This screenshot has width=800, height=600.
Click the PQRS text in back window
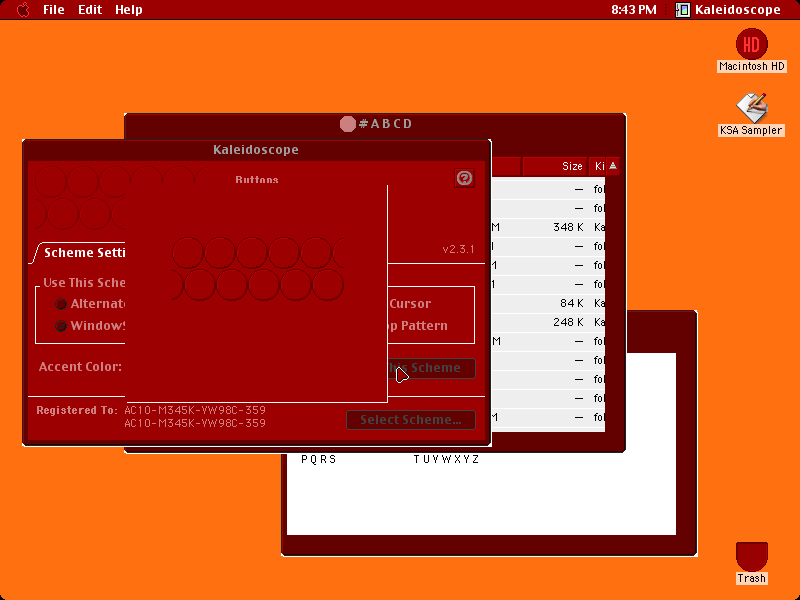319,459
